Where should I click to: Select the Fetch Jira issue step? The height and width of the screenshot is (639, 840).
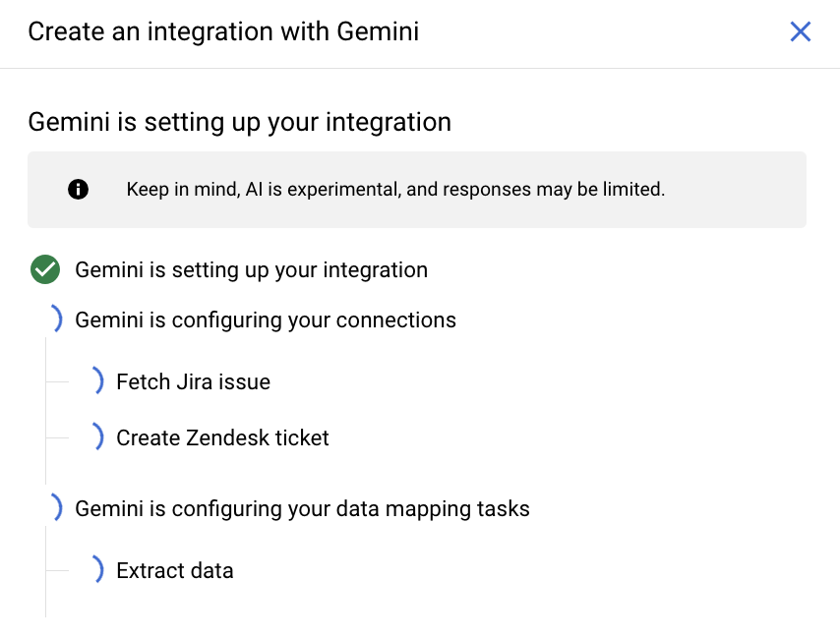point(193,381)
